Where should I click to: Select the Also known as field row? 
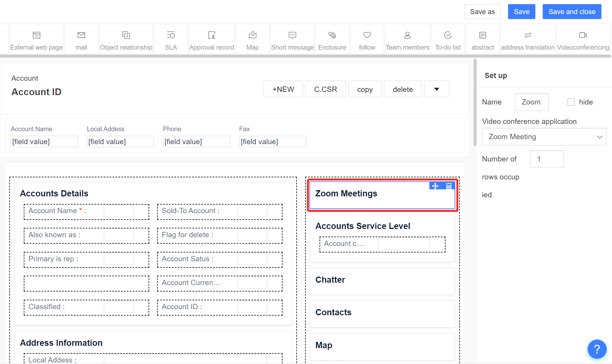86,236
